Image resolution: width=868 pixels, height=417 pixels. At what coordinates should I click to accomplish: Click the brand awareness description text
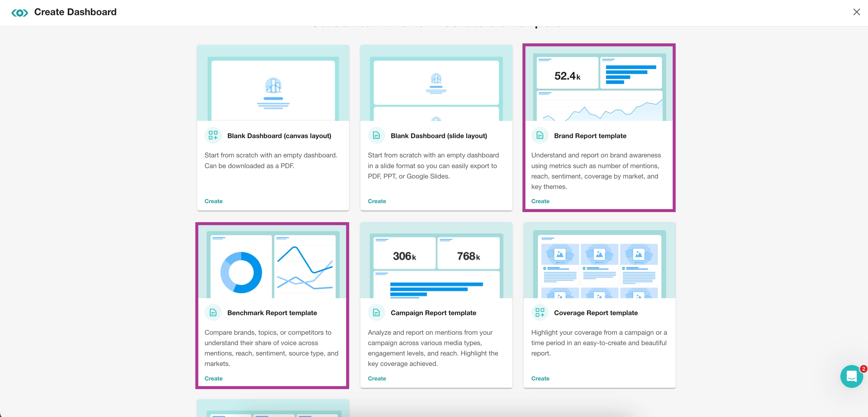(596, 170)
